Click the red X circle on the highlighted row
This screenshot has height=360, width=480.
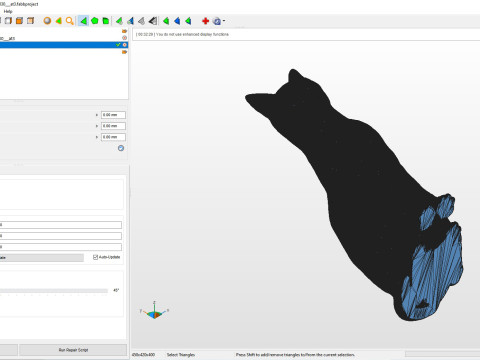tap(125, 45)
